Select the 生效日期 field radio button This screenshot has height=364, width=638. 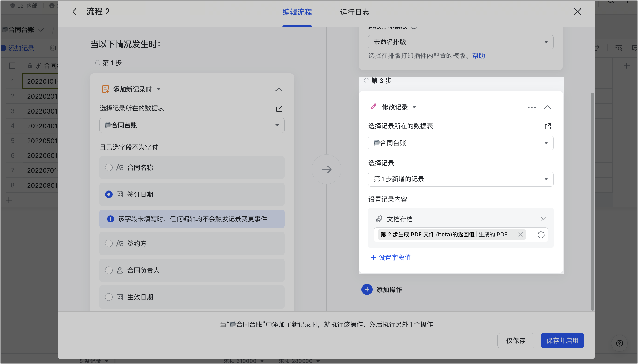click(x=109, y=297)
